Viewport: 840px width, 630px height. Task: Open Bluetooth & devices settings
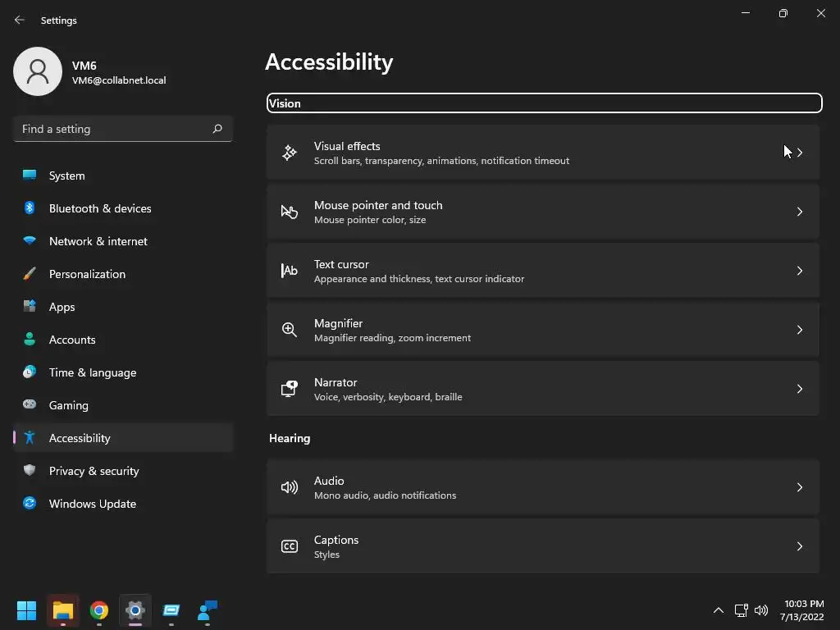tap(100, 208)
